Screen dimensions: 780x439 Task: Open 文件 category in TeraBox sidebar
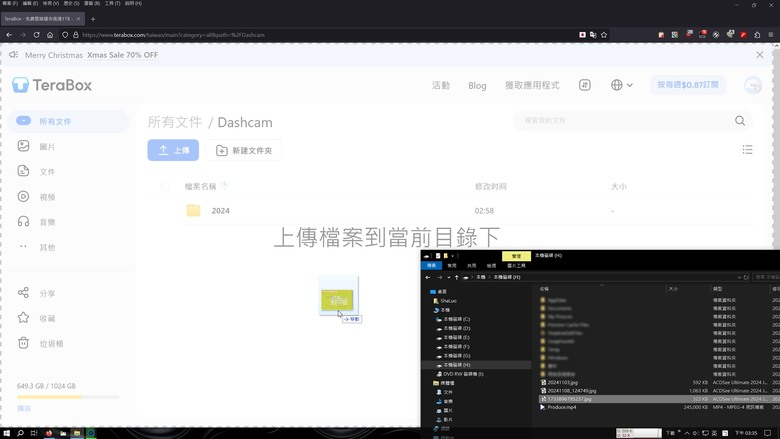coord(36,171)
